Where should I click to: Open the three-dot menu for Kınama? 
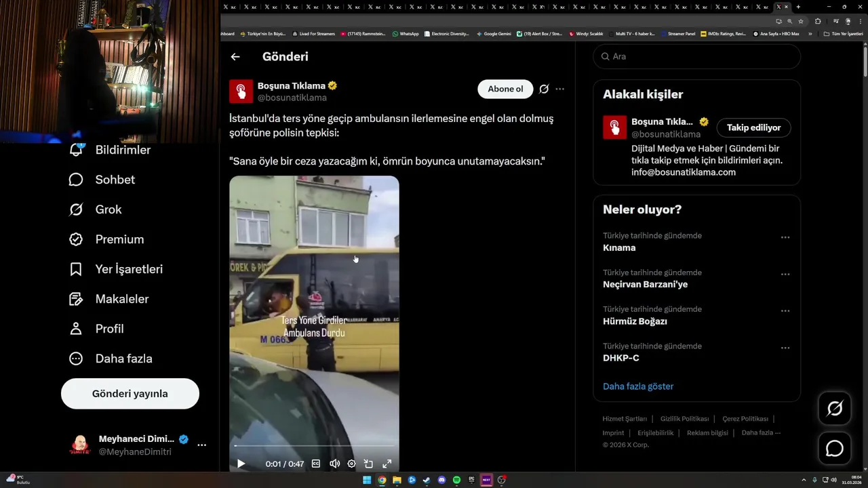click(x=785, y=237)
